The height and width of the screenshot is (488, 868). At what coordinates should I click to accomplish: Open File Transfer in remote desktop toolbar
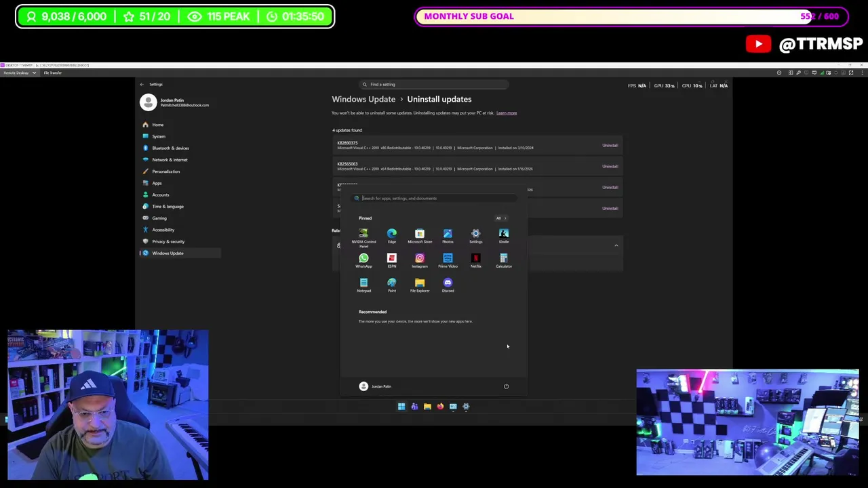pos(52,73)
